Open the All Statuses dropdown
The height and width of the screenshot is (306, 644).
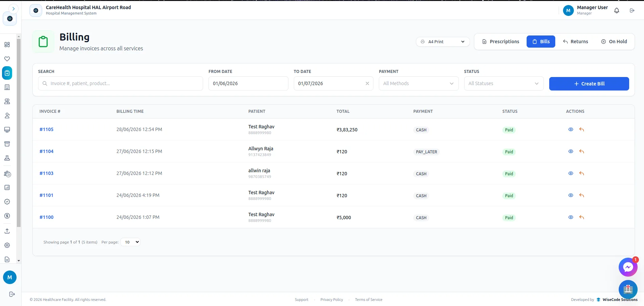pyautogui.click(x=504, y=83)
